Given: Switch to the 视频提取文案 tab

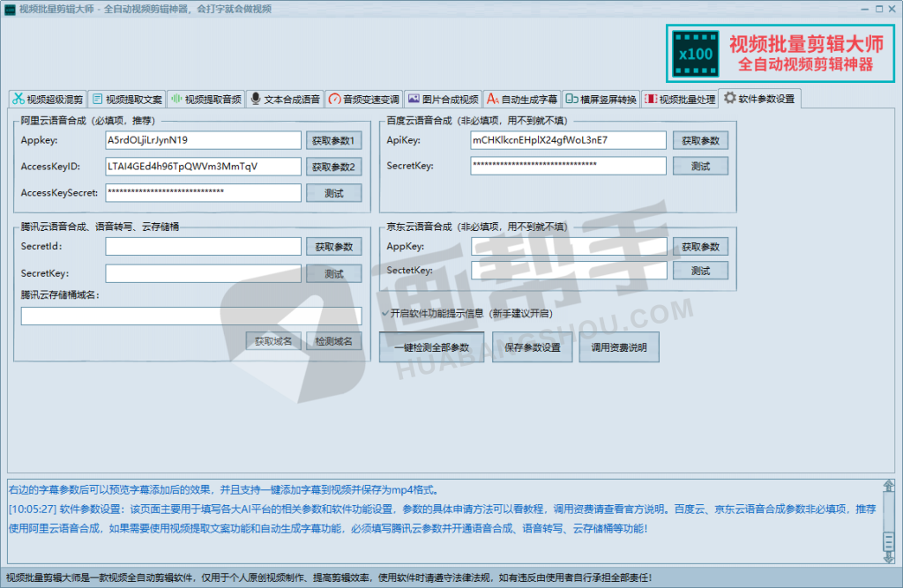Looking at the screenshot, I should point(127,99).
